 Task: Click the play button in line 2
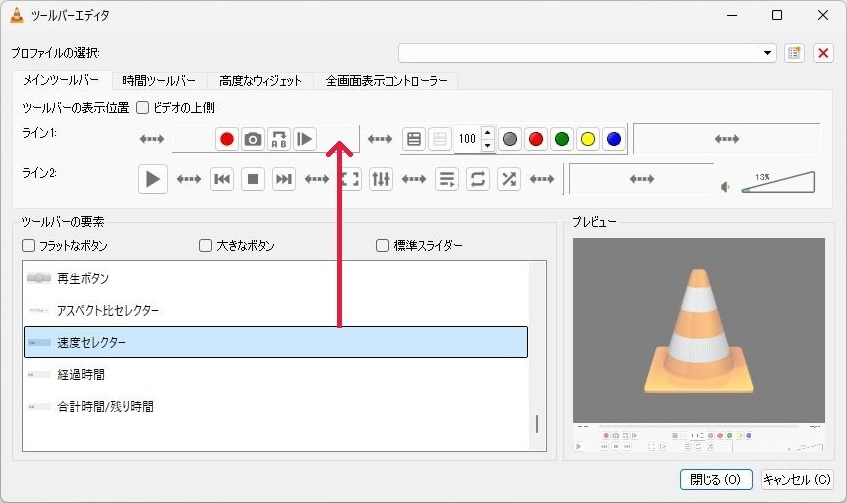pyautogui.click(x=152, y=179)
